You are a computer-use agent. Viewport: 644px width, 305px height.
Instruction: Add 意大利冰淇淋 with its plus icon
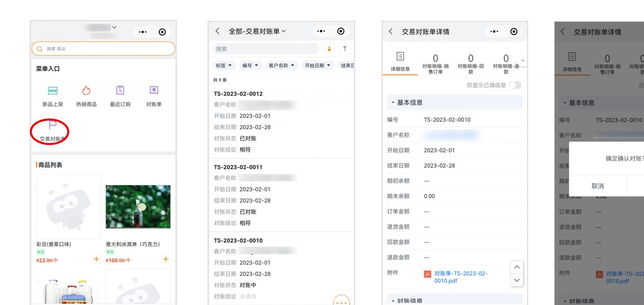pos(165,259)
